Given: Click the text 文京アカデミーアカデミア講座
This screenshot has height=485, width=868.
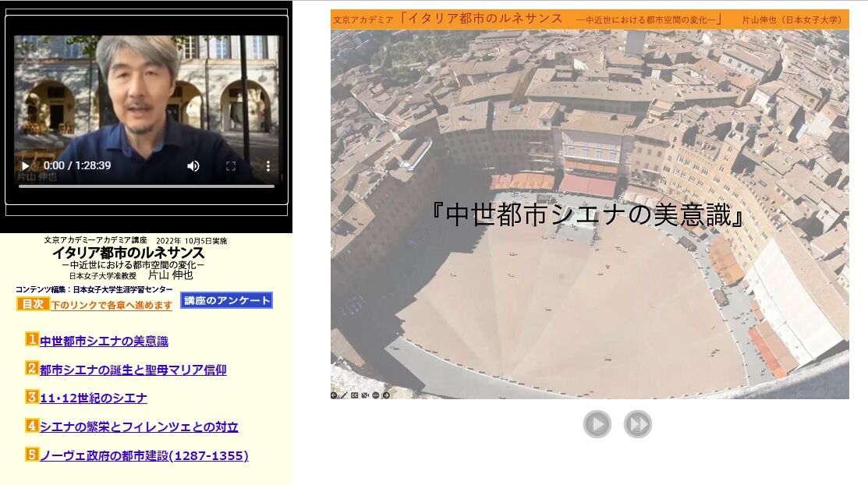Looking at the screenshot, I should pos(96,240).
